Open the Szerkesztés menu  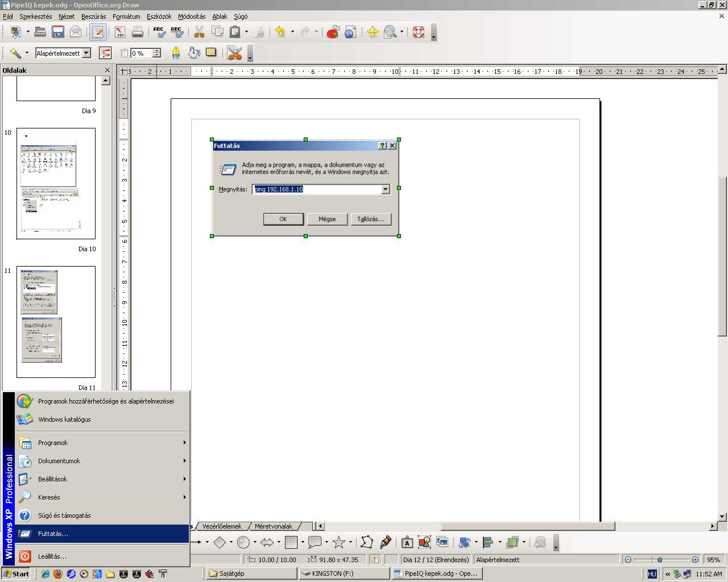[35, 16]
